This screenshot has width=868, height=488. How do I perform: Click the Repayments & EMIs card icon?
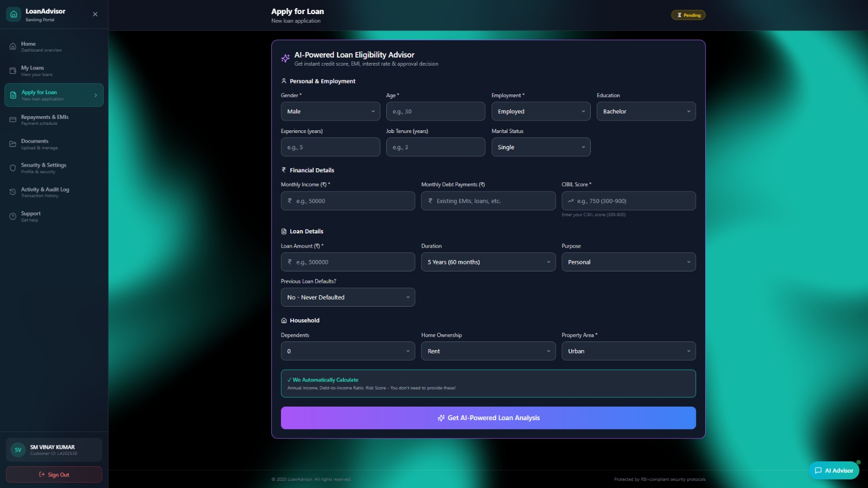(12, 119)
